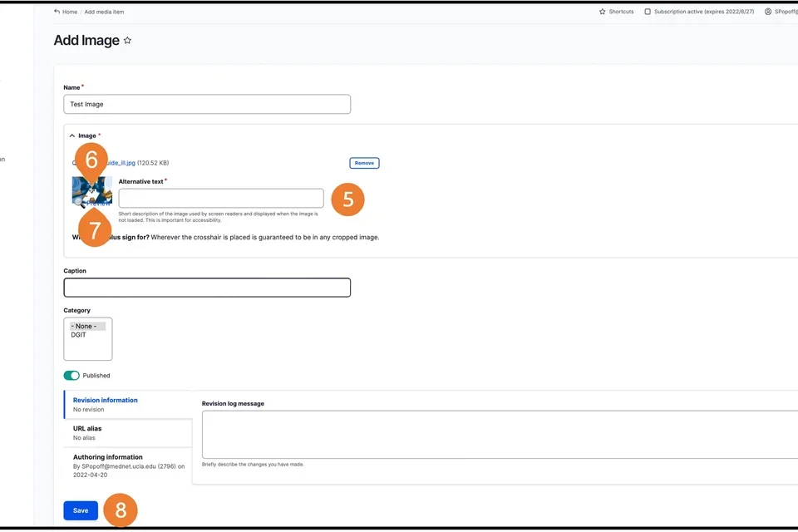This screenshot has height=532, width=798.
Task: Click inside the Alternative text field
Action: click(220, 198)
